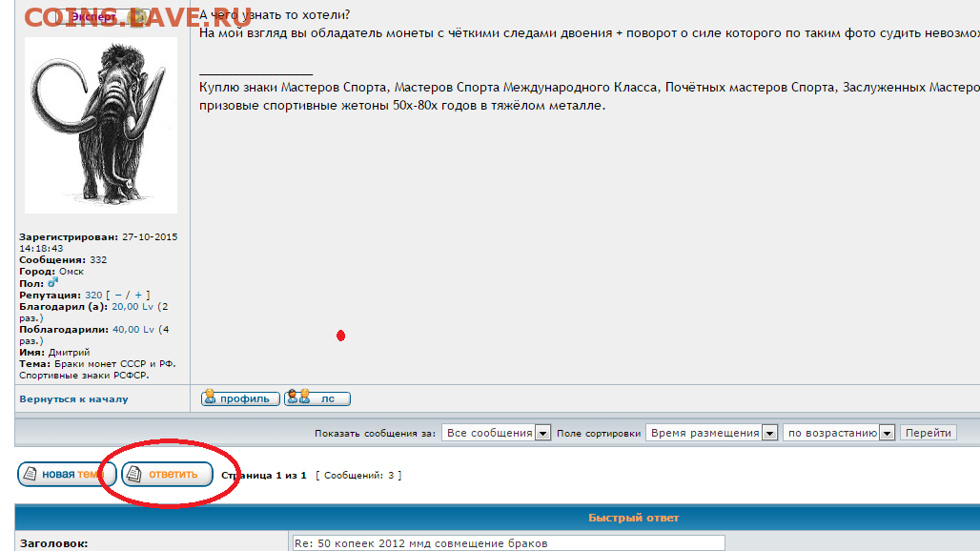Open the по возрастанию order dropdown
This screenshot has width=980, height=551.
[x=839, y=432]
